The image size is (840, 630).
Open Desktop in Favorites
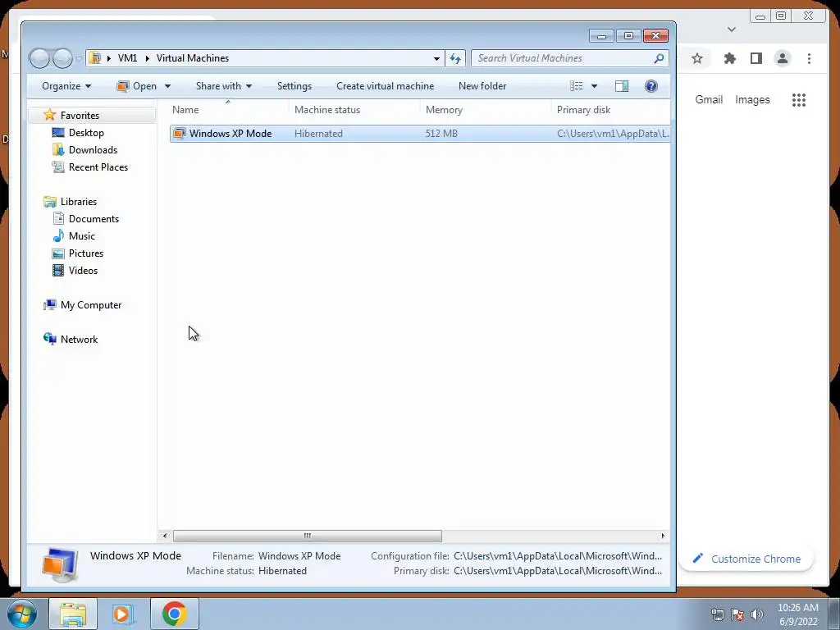click(86, 132)
